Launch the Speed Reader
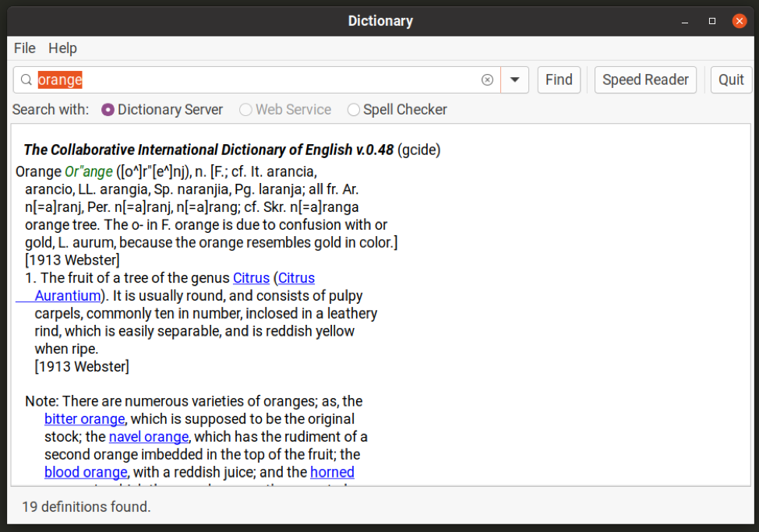This screenshot has width=759, height=532. (645, 79)
